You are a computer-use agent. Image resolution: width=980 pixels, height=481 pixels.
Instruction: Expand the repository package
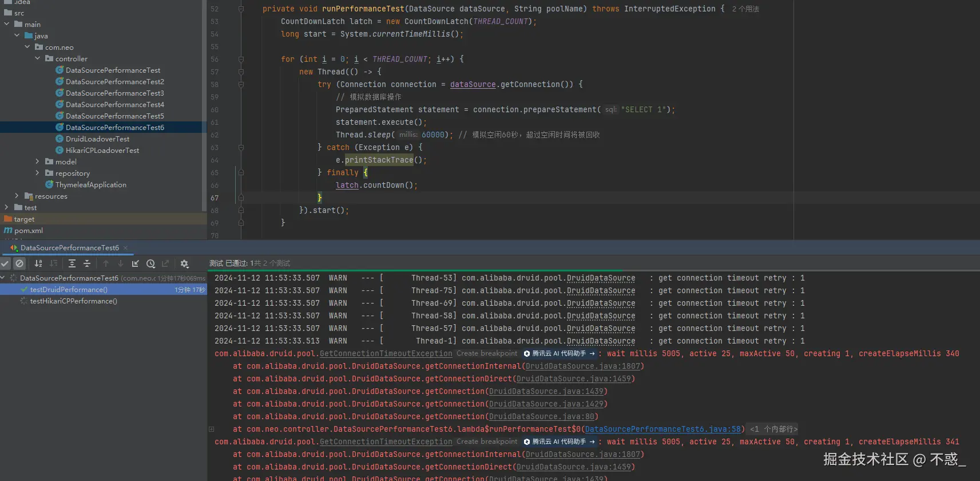[38, 173]
